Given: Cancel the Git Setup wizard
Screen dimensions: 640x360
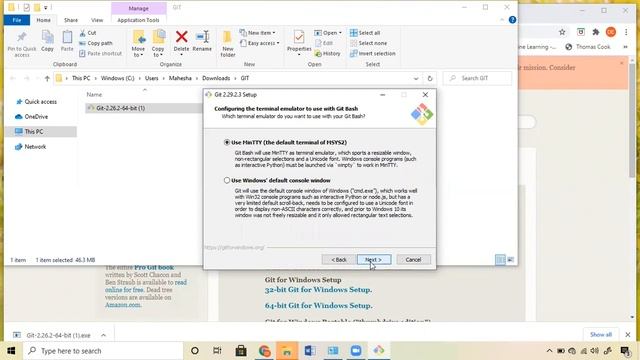Looking at the screenshot, I should click(x=413, y=260).
